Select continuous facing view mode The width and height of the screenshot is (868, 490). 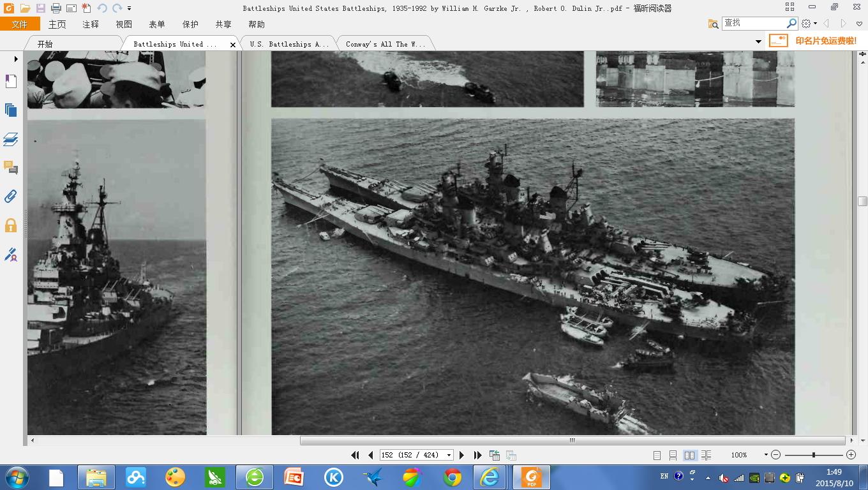coord(706,455)
